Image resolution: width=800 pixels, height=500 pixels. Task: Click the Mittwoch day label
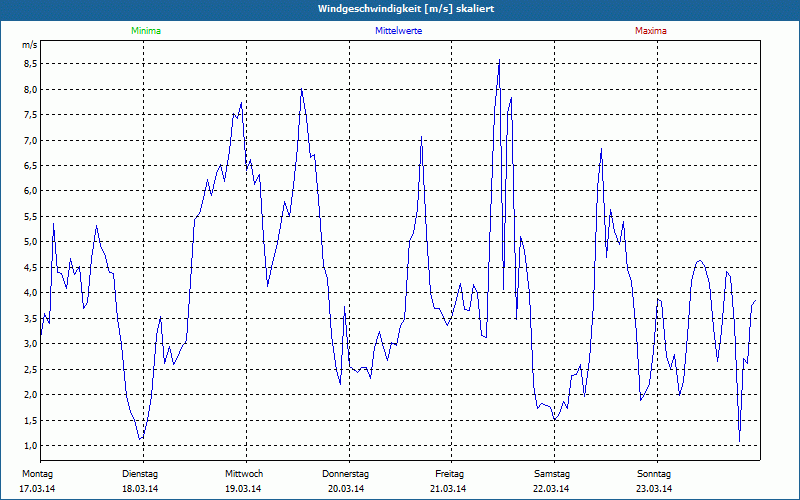(x=244, y=474)
